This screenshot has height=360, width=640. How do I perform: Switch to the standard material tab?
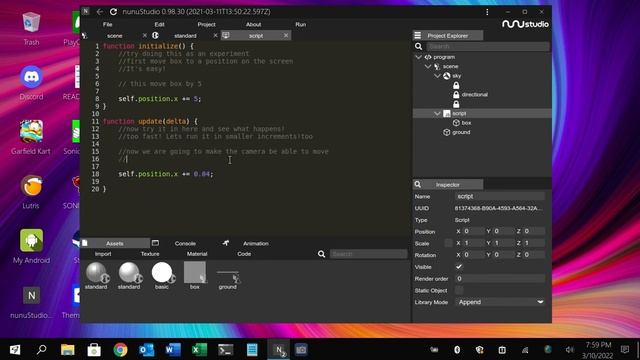click(x=185, y=36)
